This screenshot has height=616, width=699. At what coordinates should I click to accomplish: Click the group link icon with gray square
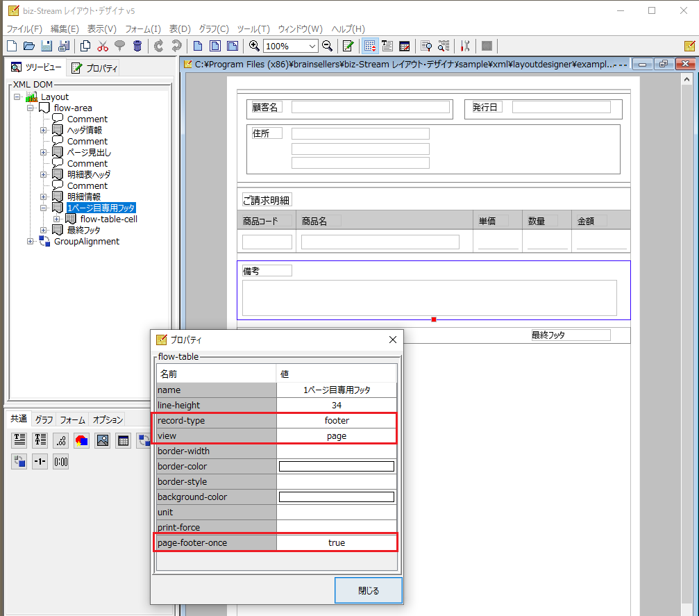coord(19,461)
